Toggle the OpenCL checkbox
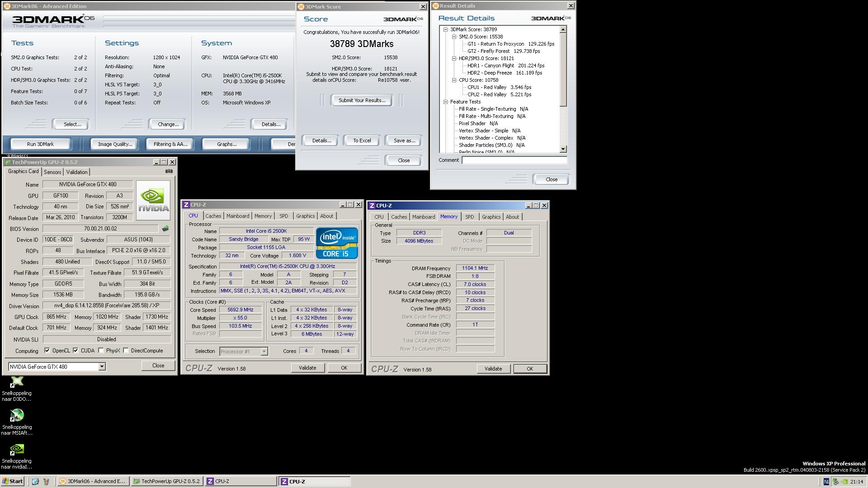Screen dimensions: 868x488 (x=47, y=351)
